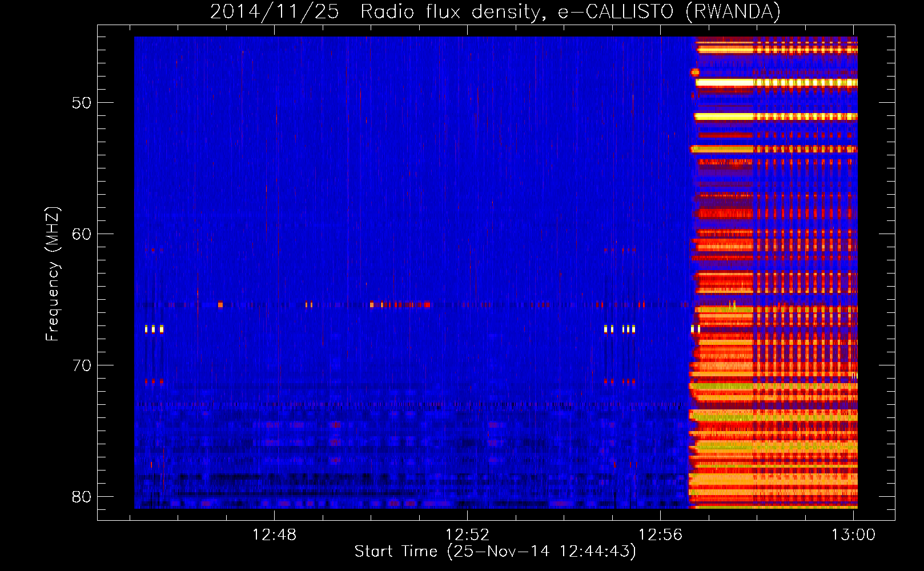Click the time tick label '12:52'

coord(468,534)
